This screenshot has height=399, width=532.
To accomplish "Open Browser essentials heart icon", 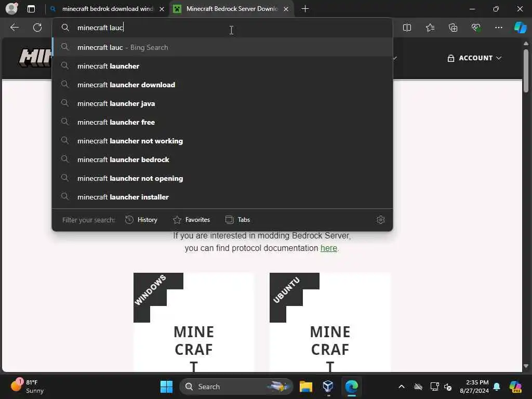I will point(476,28).
